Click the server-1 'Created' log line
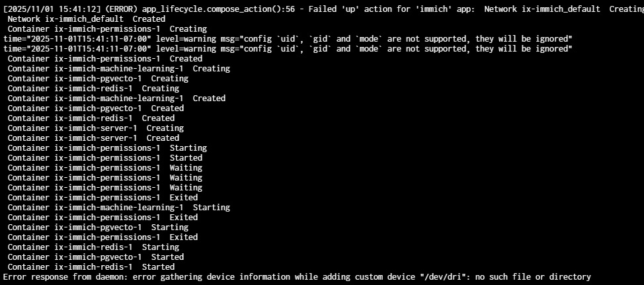Screen dimensions: 644x285 [x=93, y=138]
